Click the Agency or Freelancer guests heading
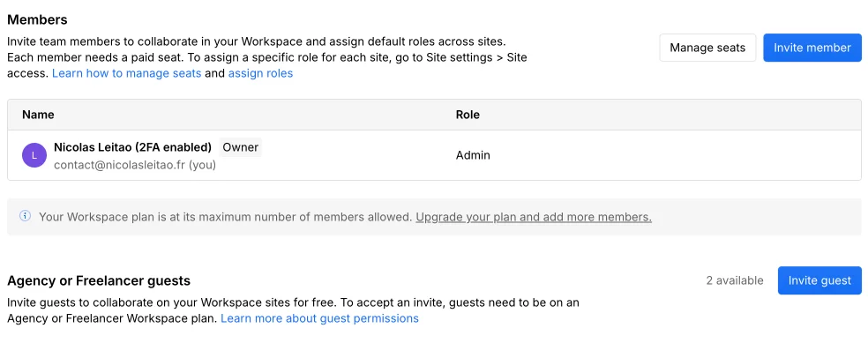The width and height of the screenshot is (868, 343). [x=99, y=281]
